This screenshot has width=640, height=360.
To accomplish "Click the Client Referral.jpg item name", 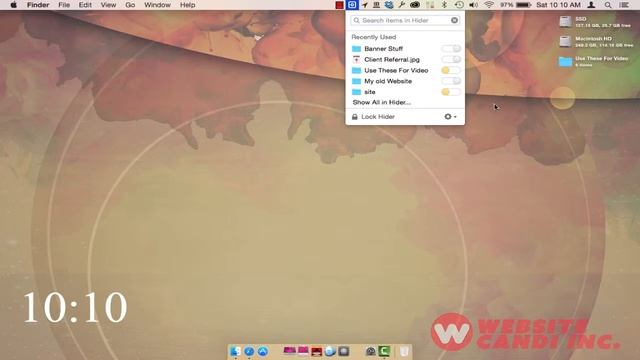I will 392,60.
